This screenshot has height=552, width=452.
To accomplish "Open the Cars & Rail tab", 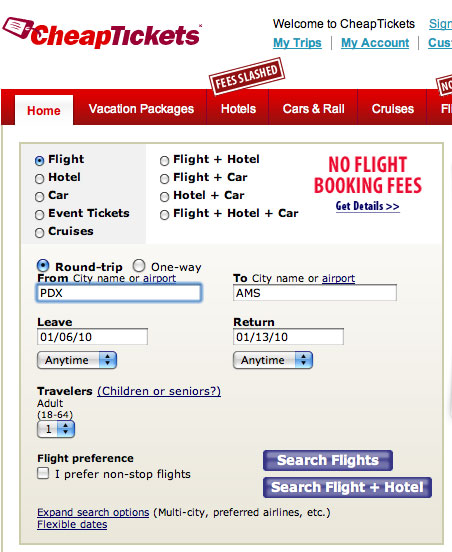I will pos(313,109).
